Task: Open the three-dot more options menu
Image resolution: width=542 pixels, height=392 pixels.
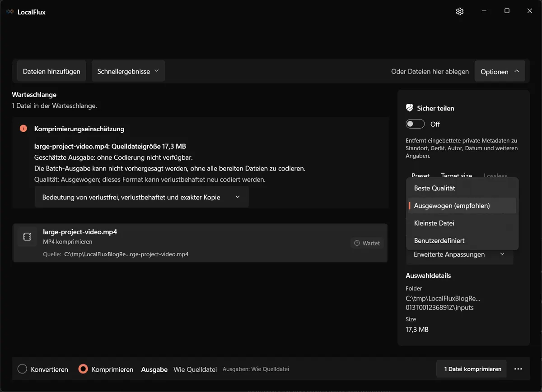Action: 518,369
